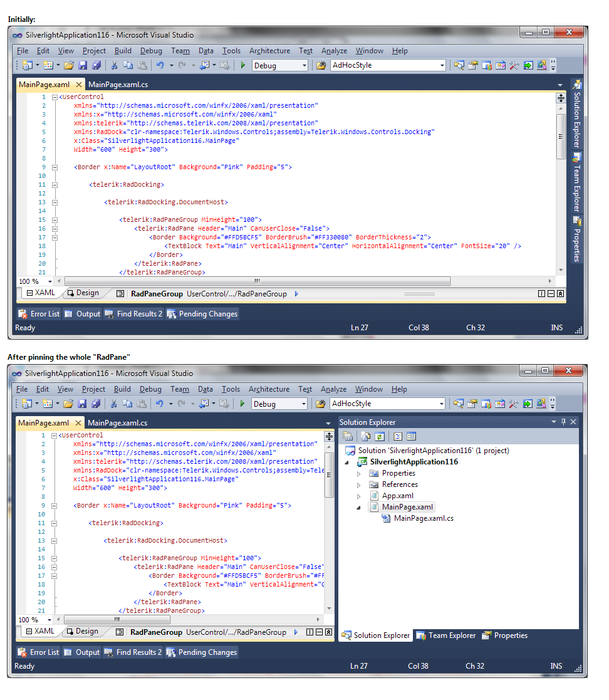Viewport: 609px width, 700px height.
Task: Click View Code icon in Solution Explorer toolbar
Action: tap(398, 437)
